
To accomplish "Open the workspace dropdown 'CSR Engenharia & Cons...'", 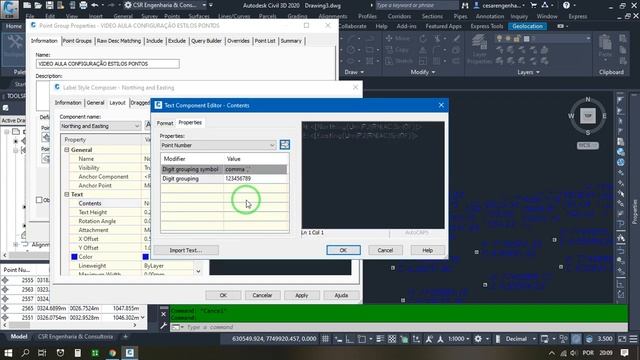I will point(165,5).
